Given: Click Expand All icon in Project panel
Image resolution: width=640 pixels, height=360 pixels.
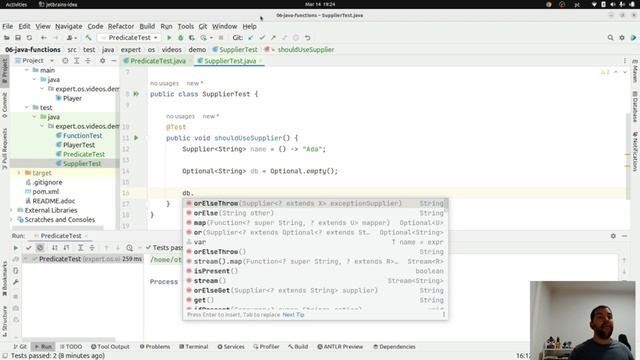Looking at the screenshot, I should coord(76,60).
